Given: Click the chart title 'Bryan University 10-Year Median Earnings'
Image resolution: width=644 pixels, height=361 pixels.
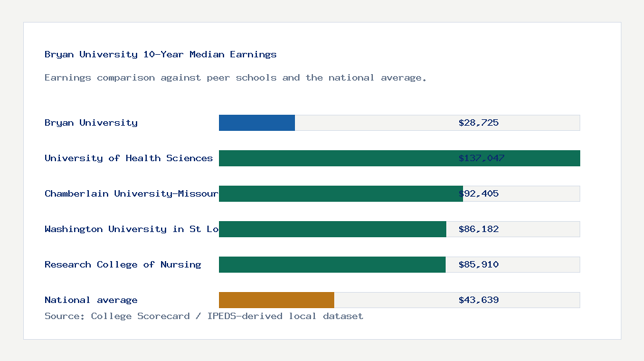Looking at the screenshot, I should [x=160, y=54].
